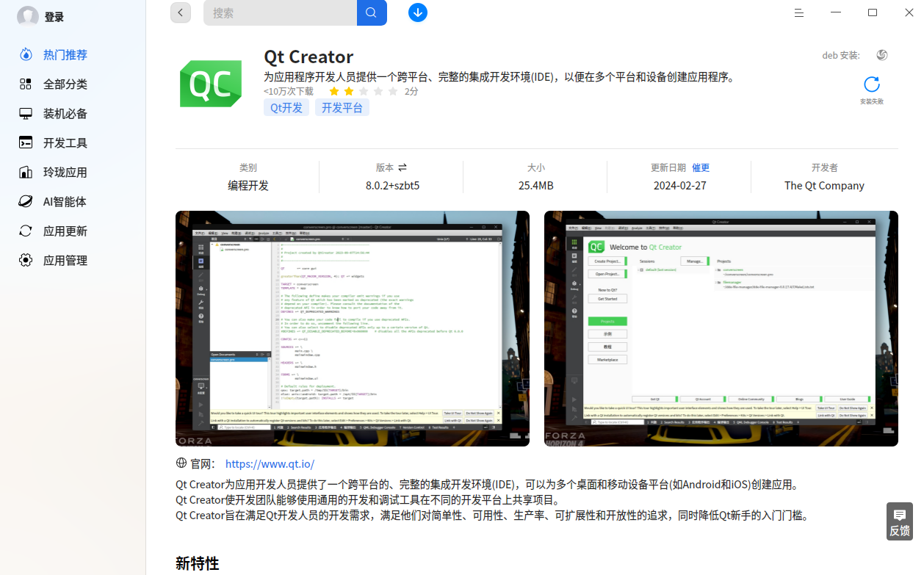Go back with the arrow button
924x575 pixels.
coord(181,12)
